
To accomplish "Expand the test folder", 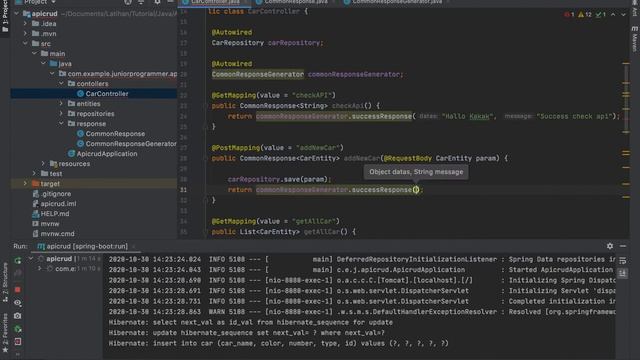I will point(34,173).
